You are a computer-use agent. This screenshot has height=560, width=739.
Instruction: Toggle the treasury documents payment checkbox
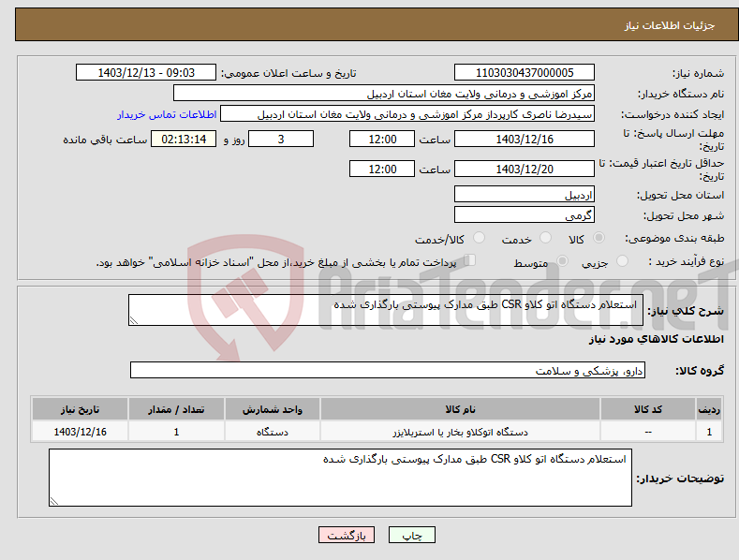point(470,260)
